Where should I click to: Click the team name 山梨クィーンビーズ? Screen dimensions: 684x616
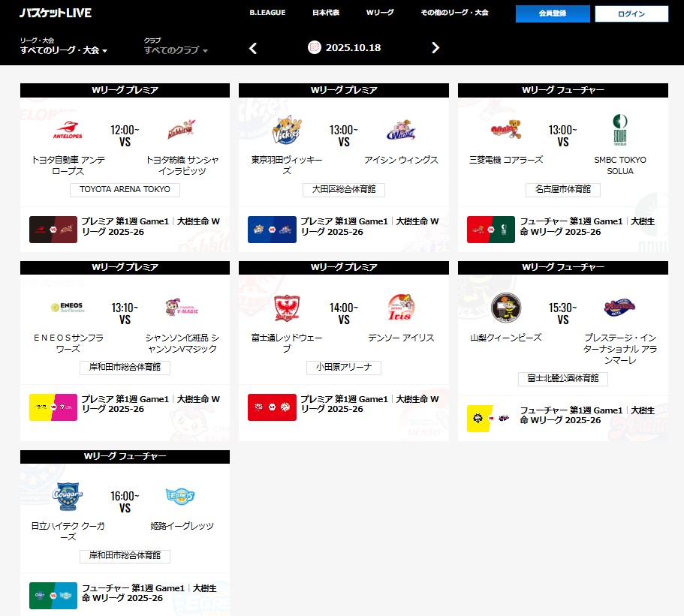tap(506, 338)
